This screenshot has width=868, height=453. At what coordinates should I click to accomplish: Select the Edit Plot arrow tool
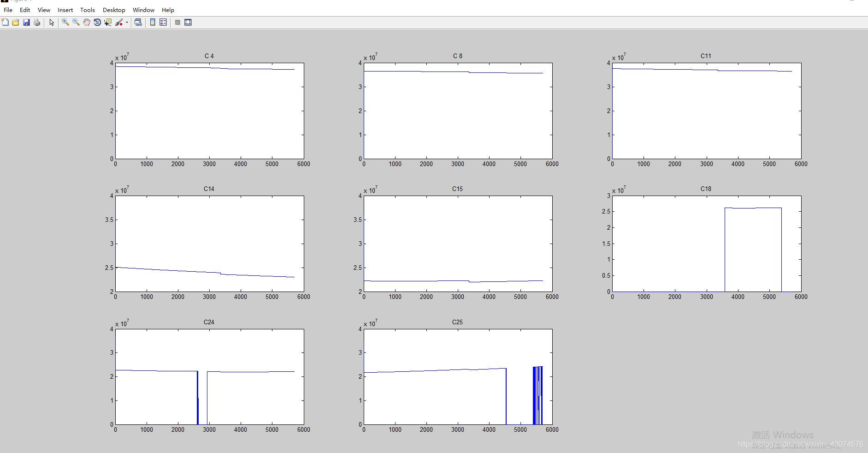52,22
